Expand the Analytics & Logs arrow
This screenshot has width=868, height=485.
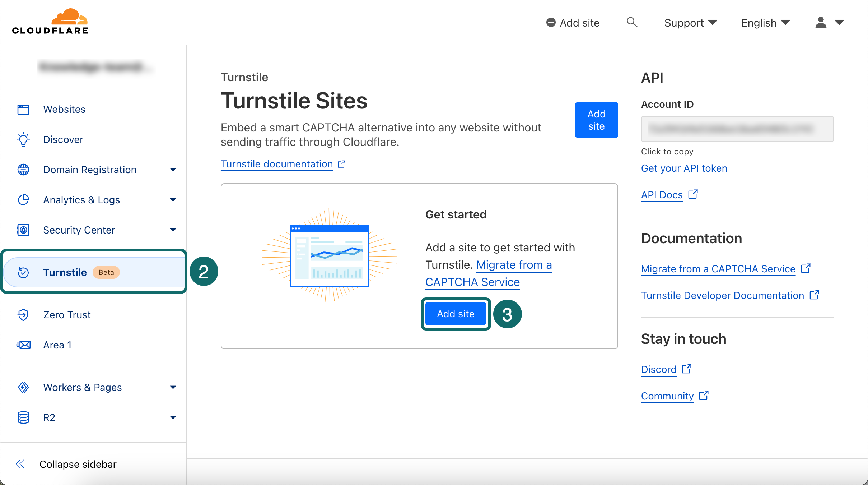(x=173, y=200)
